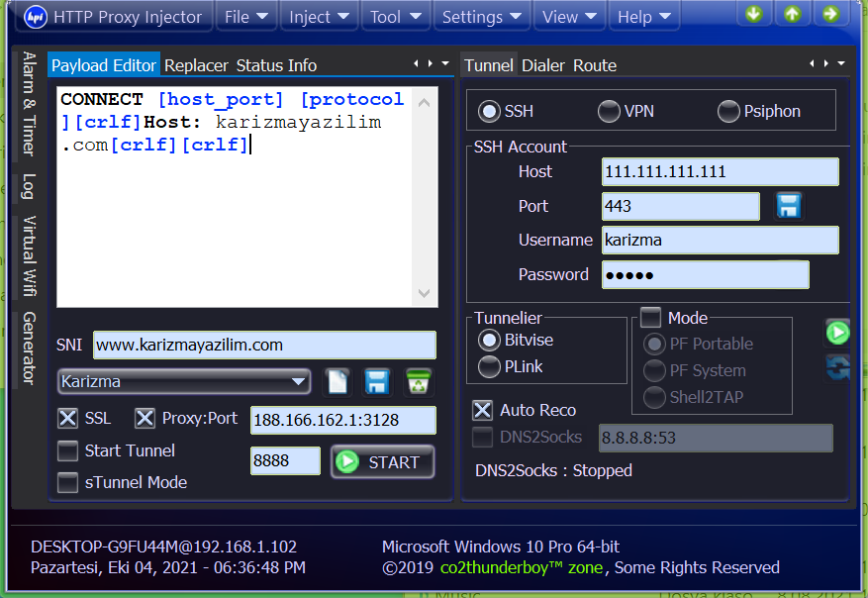Choose PLink as Tunnelier
868x598 pixels.
tap(489, 366)
